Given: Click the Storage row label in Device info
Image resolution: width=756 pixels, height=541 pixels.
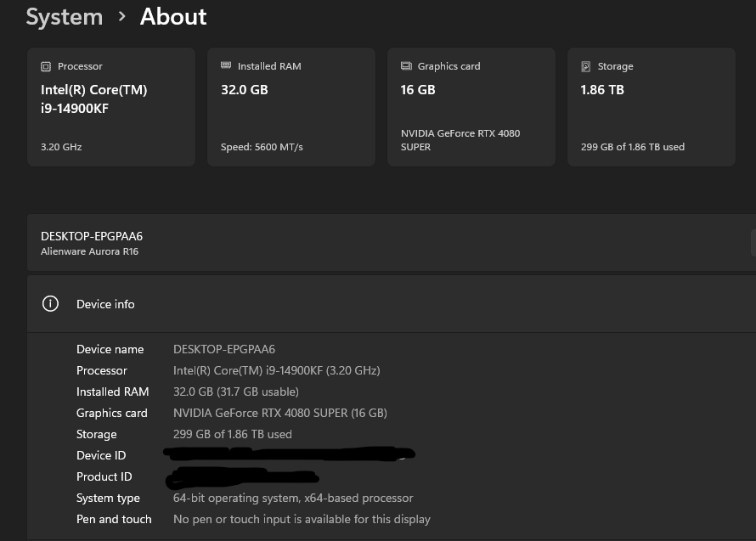Looking at the screenshot, I should tap(97, 435).
